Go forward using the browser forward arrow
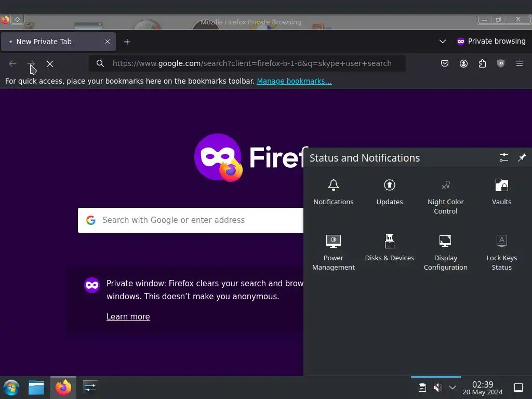Screen dimensions: 532x399 (31, 63)
